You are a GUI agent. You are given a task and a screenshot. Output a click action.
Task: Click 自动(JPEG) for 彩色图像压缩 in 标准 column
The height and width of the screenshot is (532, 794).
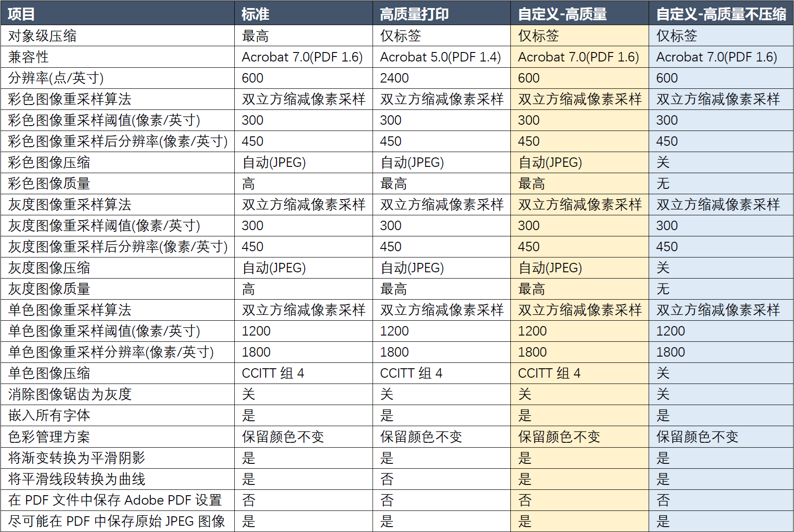click(x=274, y=162)
